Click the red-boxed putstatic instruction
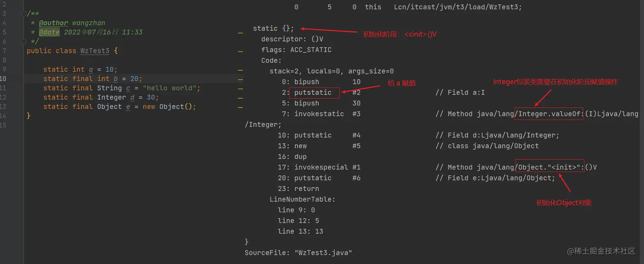The image size is (644, 264). click(313, 93)
